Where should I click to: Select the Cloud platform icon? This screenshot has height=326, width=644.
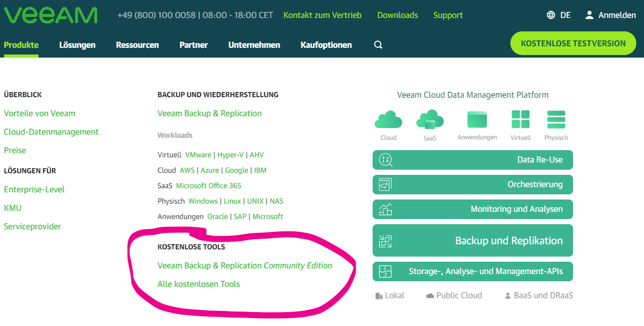pyautogui.click(x=389, y=120)
